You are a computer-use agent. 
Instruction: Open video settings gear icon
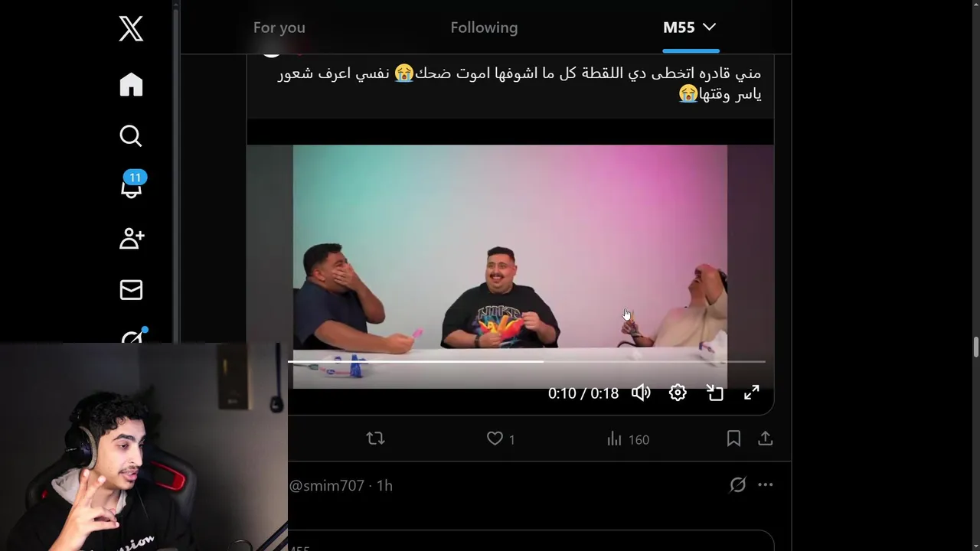[678, 393]
